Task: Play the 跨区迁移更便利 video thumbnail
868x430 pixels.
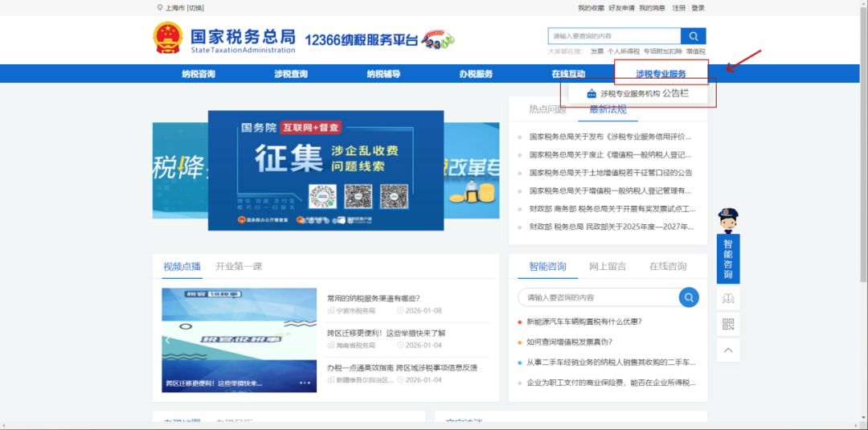Action: [240, 340]
